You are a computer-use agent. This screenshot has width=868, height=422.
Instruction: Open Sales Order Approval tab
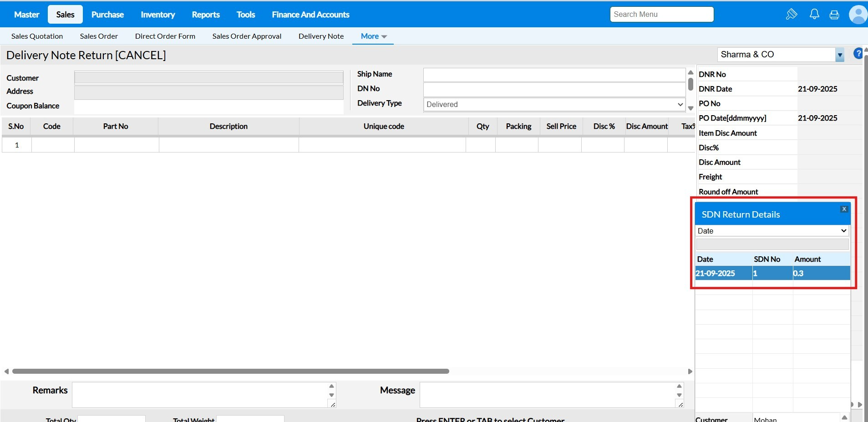247,36
